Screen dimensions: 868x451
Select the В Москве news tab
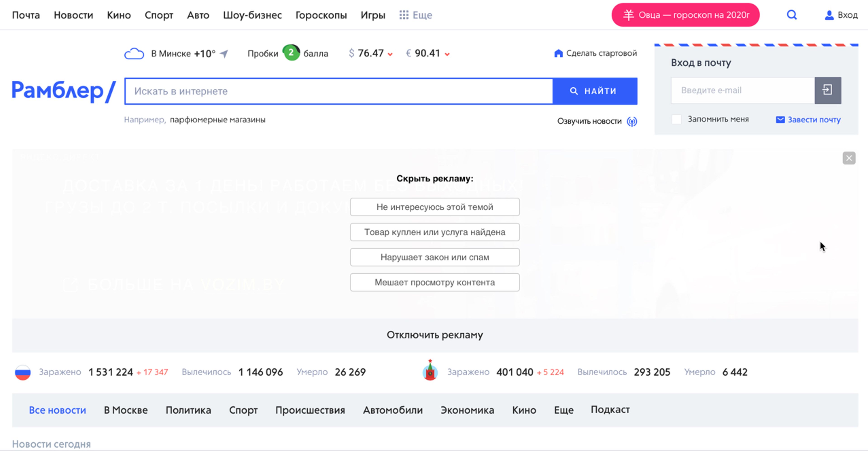[126, 410]
